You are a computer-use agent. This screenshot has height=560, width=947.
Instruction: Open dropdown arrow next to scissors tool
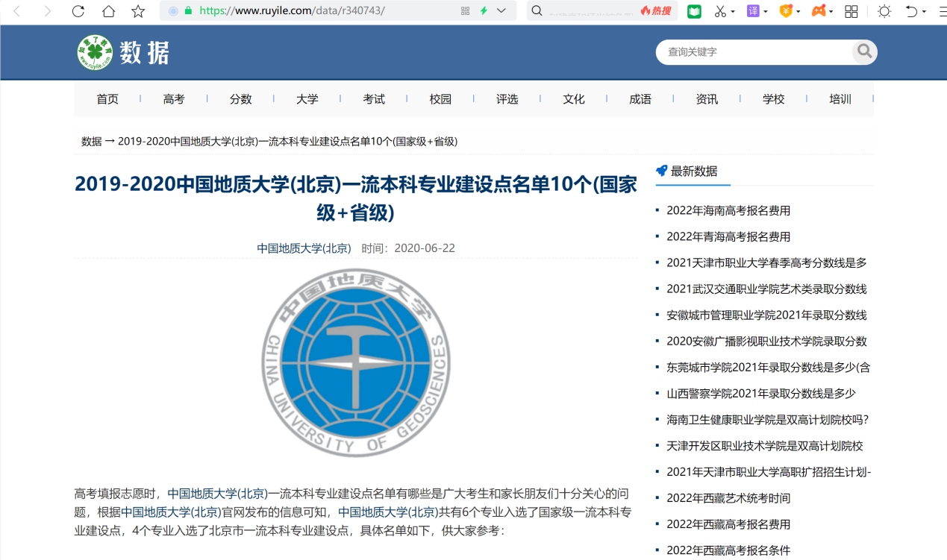pyautogui.click(x=733, y=11)
